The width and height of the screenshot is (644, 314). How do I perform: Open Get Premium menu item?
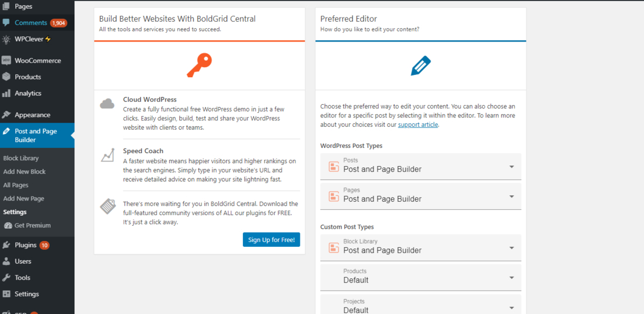(x=32, y=226)
